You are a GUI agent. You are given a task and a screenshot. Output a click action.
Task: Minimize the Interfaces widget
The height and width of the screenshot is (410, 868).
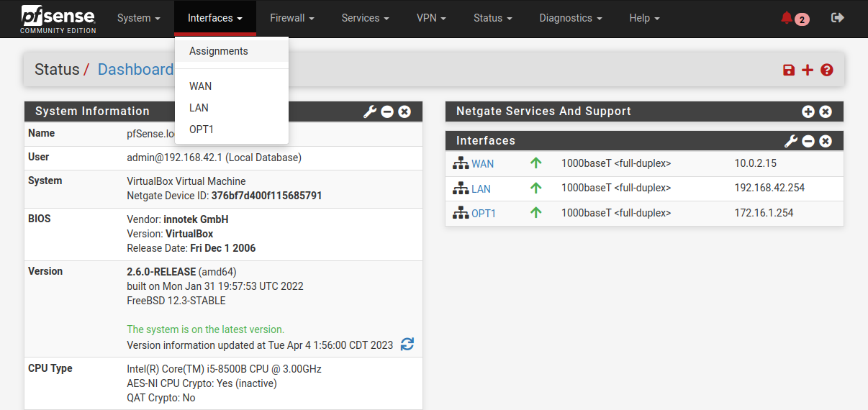(x=808, y=141)
